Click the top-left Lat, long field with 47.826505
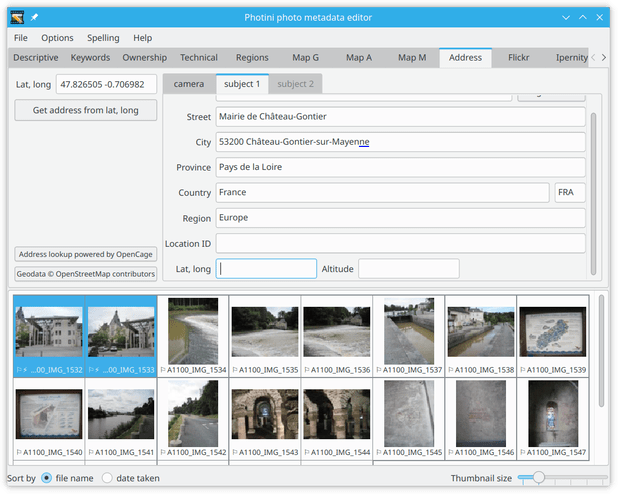The image size is (618, 494). click(106, 84)
